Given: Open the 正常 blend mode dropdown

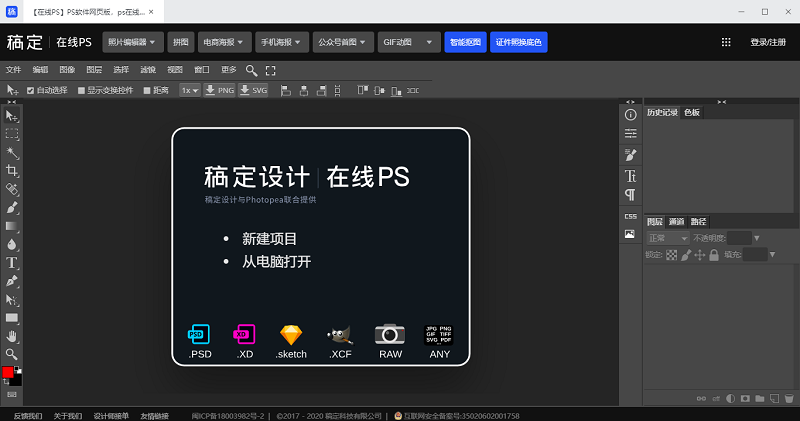Looking at the screenshot, I should [x=668, y=238].
